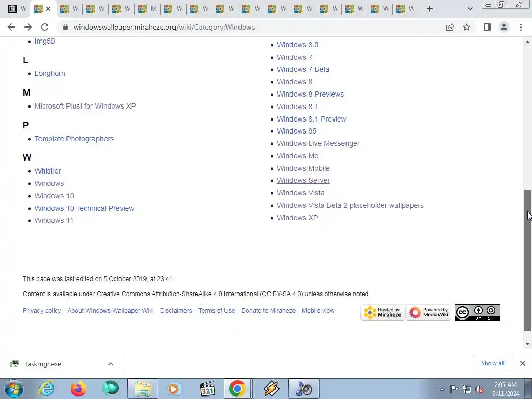Open Windows Vista Beta 2 placeholder wallpapers
The image size is (532, 399).
pyautogui.click(x=350, y=205)
